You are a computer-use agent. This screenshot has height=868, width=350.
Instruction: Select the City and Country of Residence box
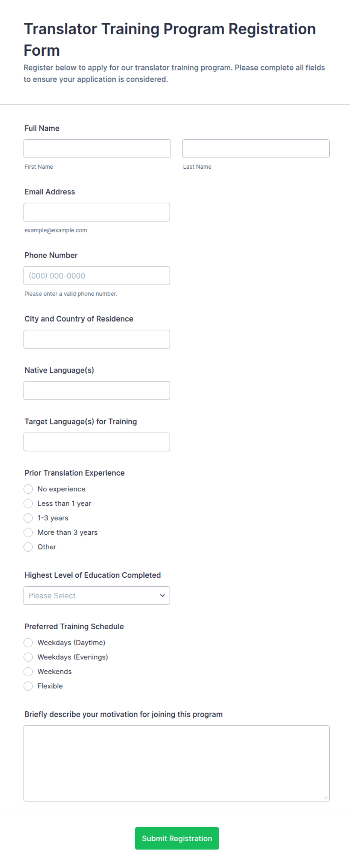tap(97, 339)
